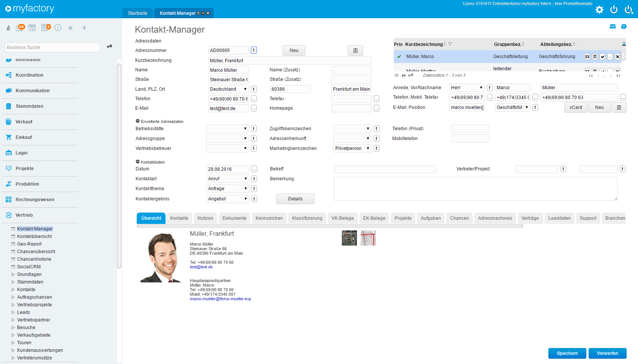Open the Land dropdown showing Deutschland
This screenshot has height=364, width=638.
(229, 89)
